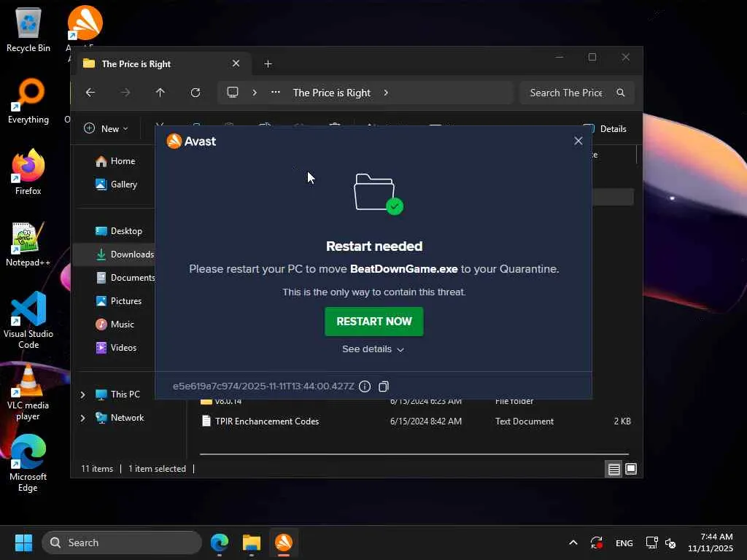Screen dimensions: 747x560
Task: Open the Microsoft Edge desktop shortcut
Action: 28,463
